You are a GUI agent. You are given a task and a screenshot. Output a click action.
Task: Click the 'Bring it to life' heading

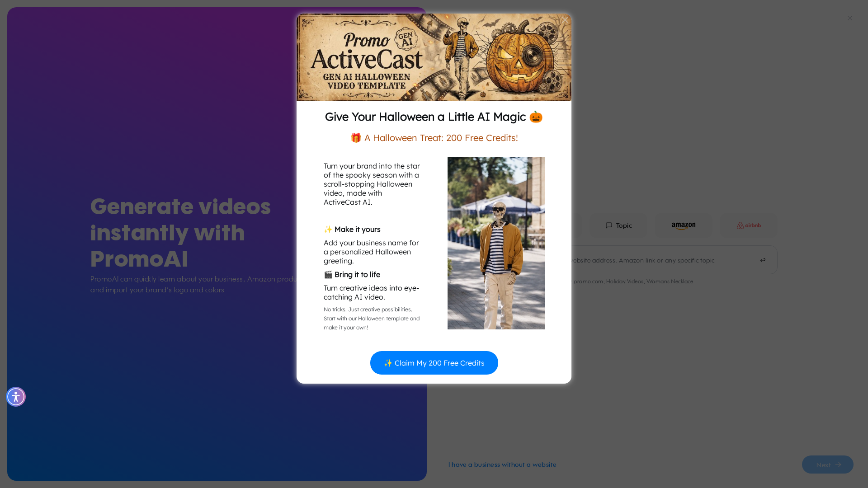pyautogui.click(x=352, y=274)
